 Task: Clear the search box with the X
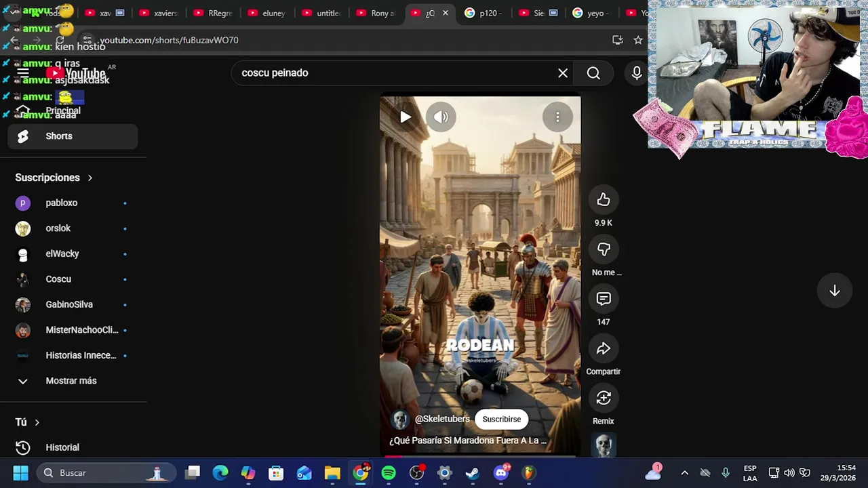tap(563, 73)
